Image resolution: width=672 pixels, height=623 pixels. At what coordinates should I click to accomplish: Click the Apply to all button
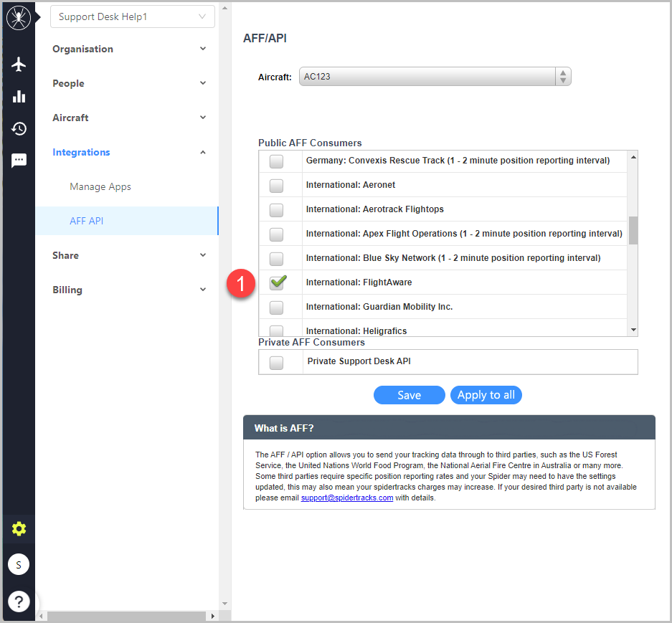486,395
